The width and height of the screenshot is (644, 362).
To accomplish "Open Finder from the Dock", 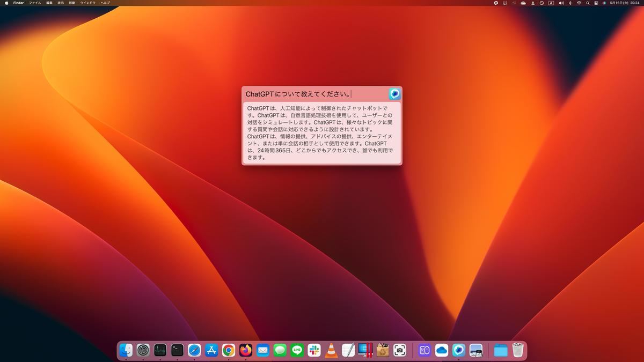I will pos(126,350).
